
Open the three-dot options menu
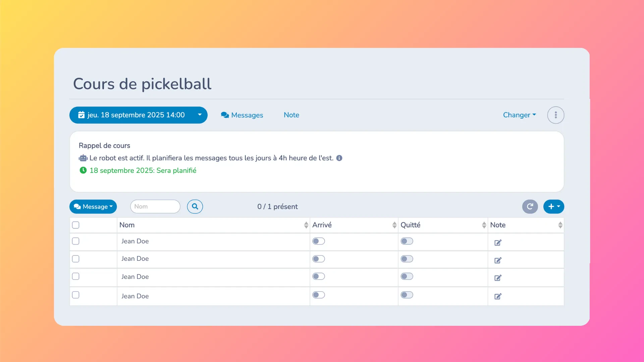click(x=555, y=115)
